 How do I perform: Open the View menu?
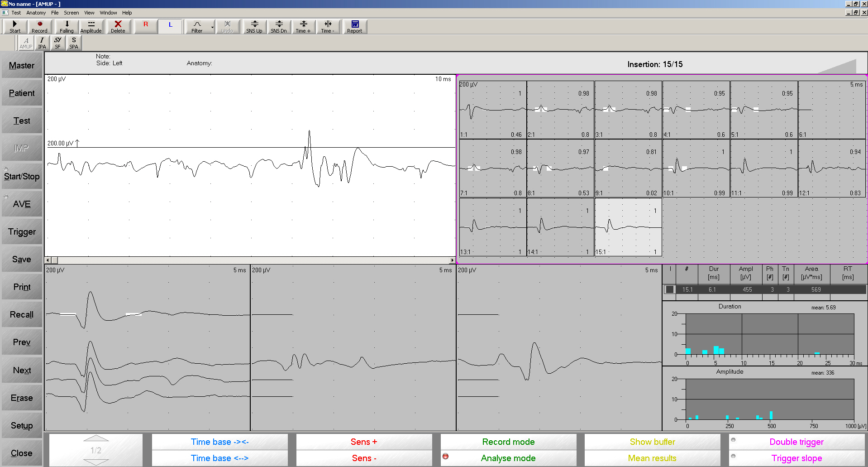[x=90, y=13]
